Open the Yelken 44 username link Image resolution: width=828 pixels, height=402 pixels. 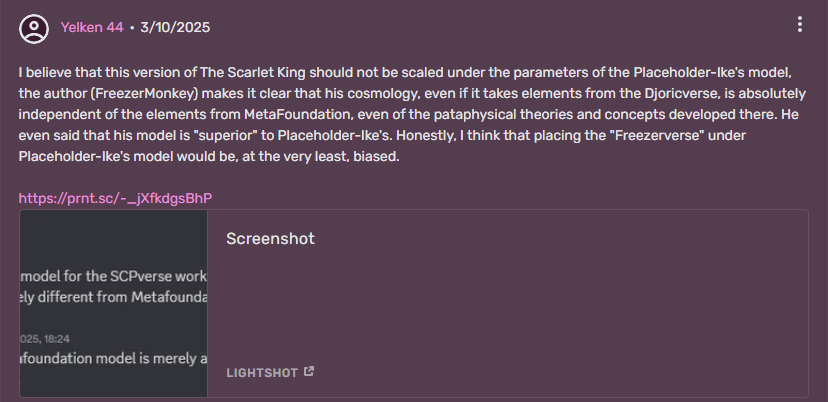[91, 27]
